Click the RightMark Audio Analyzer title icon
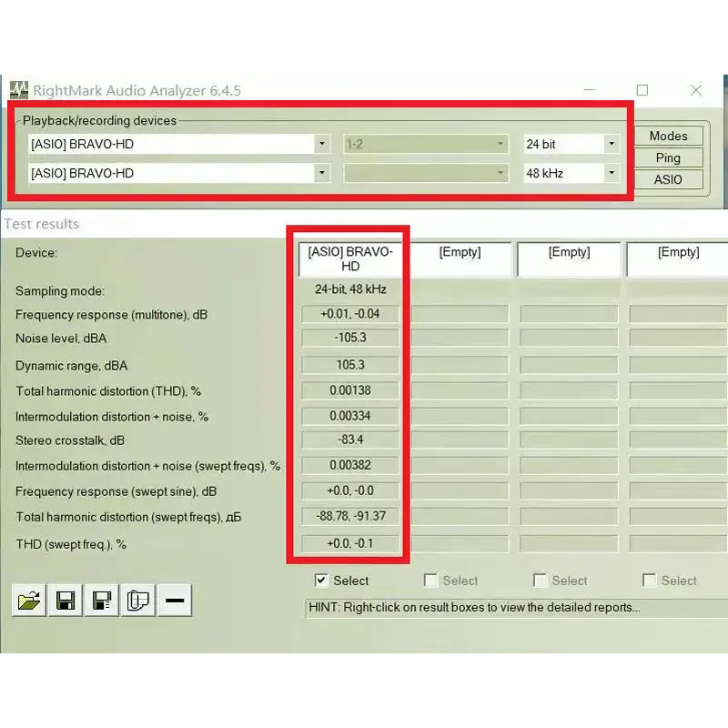Screen dimensions: 728x728 [19, 90]
